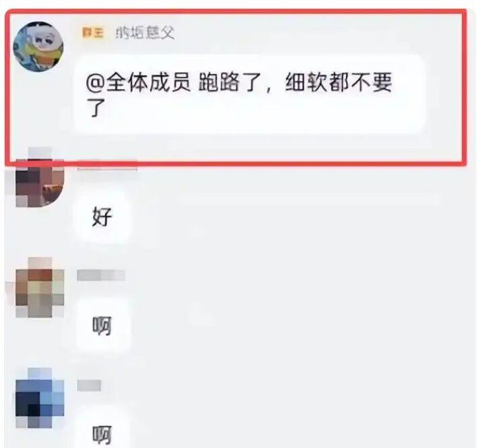
Task: Click the short blurred username beside blue avatar
Action: pyautogui.click(x=89, y=385)
